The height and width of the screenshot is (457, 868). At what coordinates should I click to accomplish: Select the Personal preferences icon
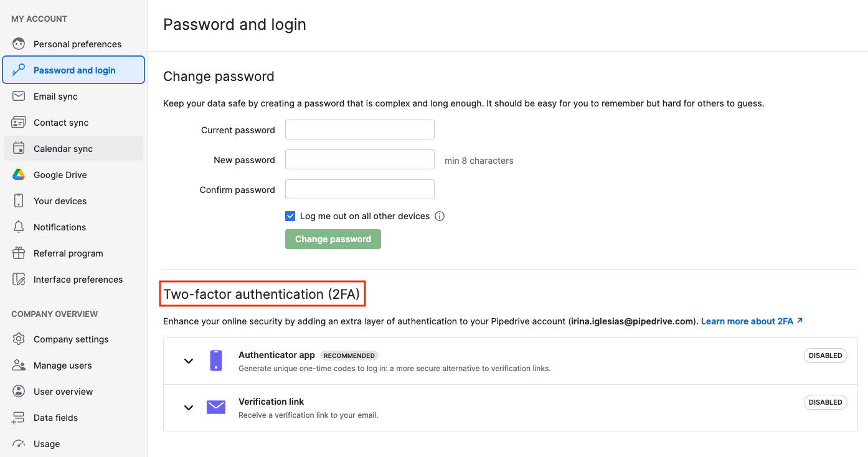[x=18, y=44]
